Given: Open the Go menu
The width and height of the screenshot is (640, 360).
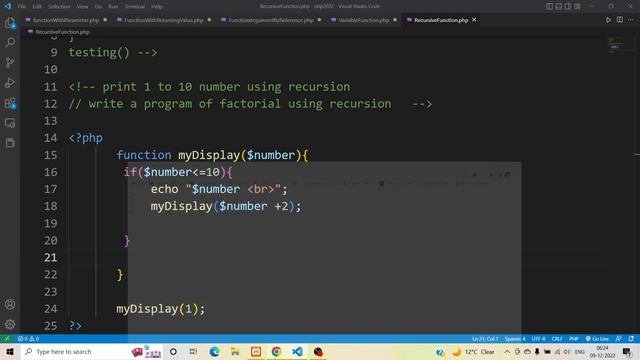Looking at the screenshot, I should [98, 7].
